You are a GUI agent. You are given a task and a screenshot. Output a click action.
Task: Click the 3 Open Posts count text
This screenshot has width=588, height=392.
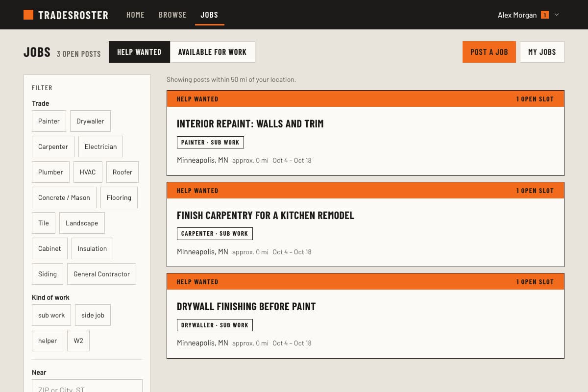[x=78, y=54]
